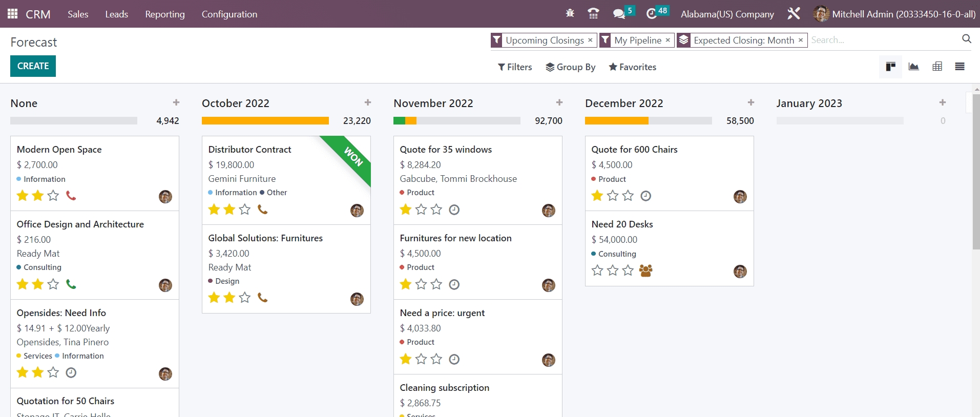Set first star priority on Need 20 Desks
The image size is (980, 417).
597,270
